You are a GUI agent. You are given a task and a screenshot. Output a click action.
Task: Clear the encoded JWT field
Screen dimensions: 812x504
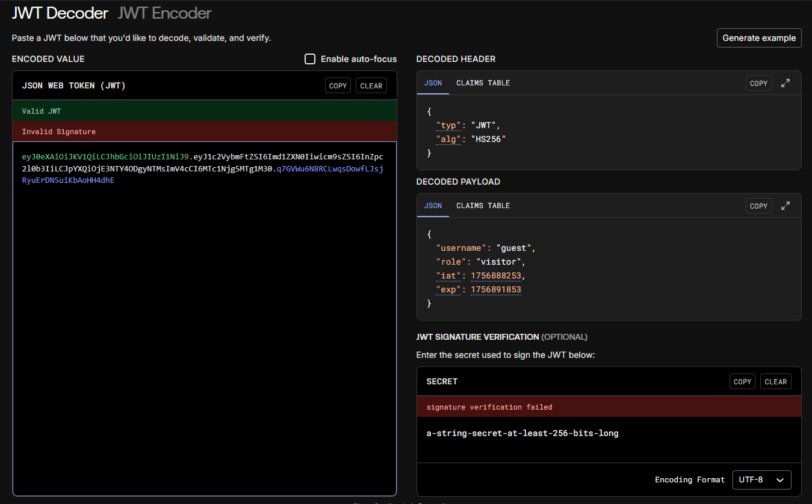pos(371,86)
